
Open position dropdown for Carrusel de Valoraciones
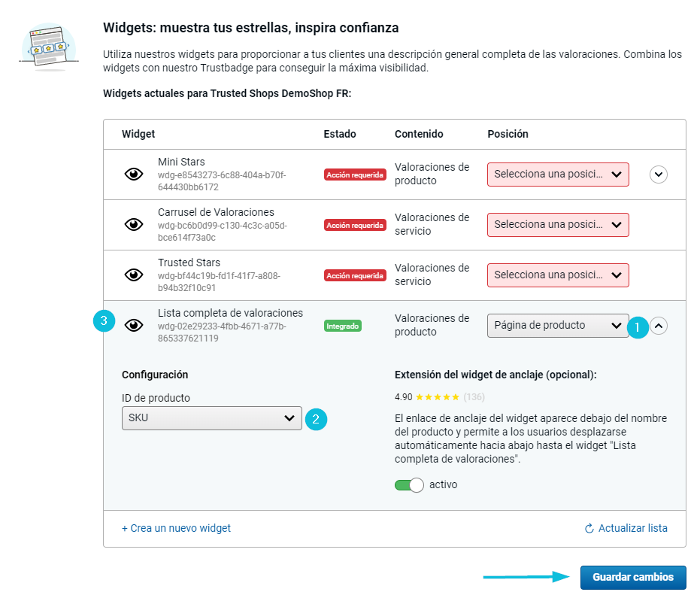[x=558, y=224]
